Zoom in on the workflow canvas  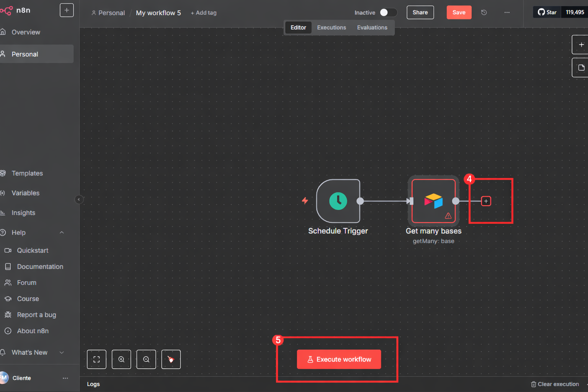point(121,359)
